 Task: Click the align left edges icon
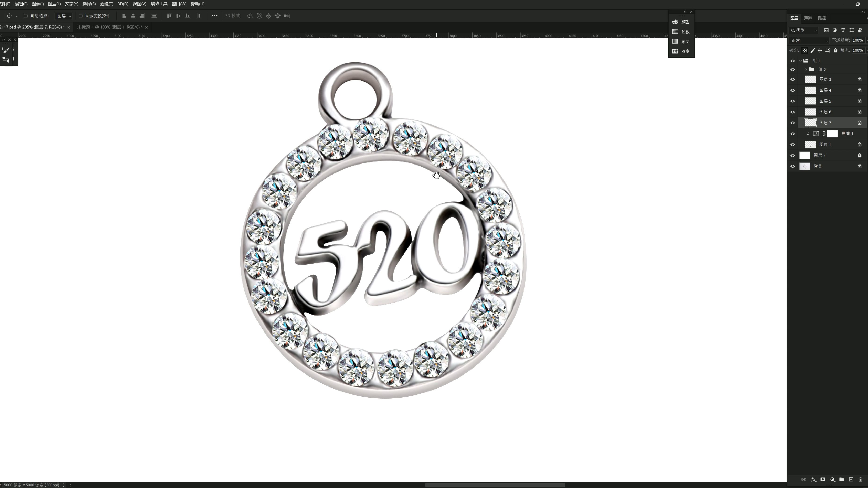(124, 16)
